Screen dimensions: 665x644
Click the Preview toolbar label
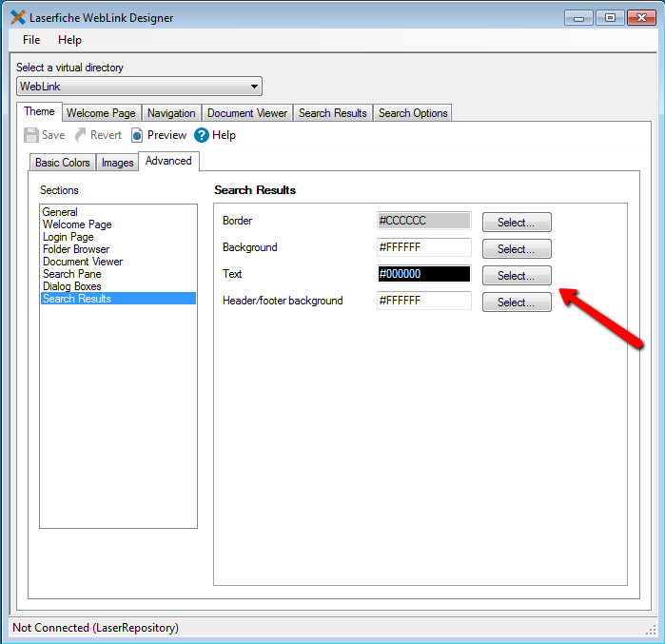(x=166, y=135)
